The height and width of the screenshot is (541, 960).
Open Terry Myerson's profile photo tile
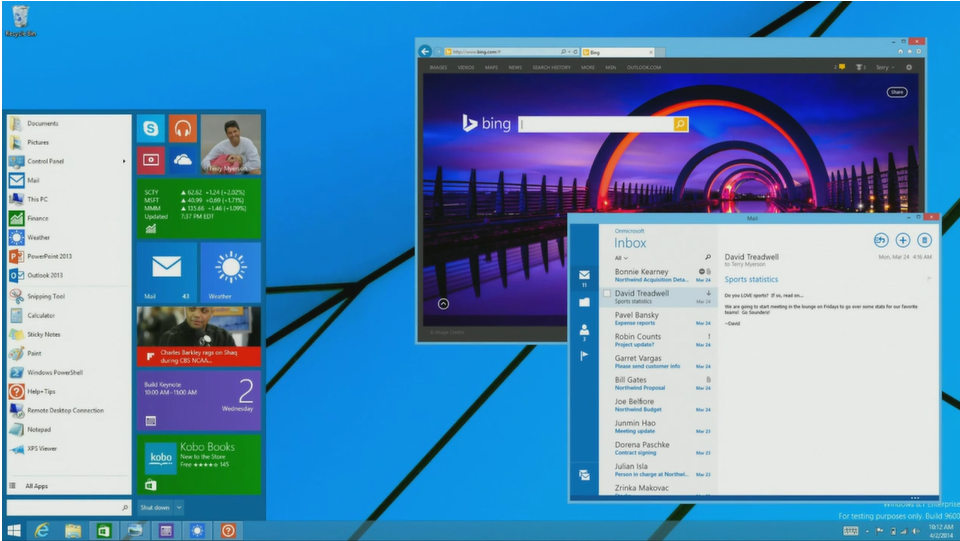(x=231, y=144)
